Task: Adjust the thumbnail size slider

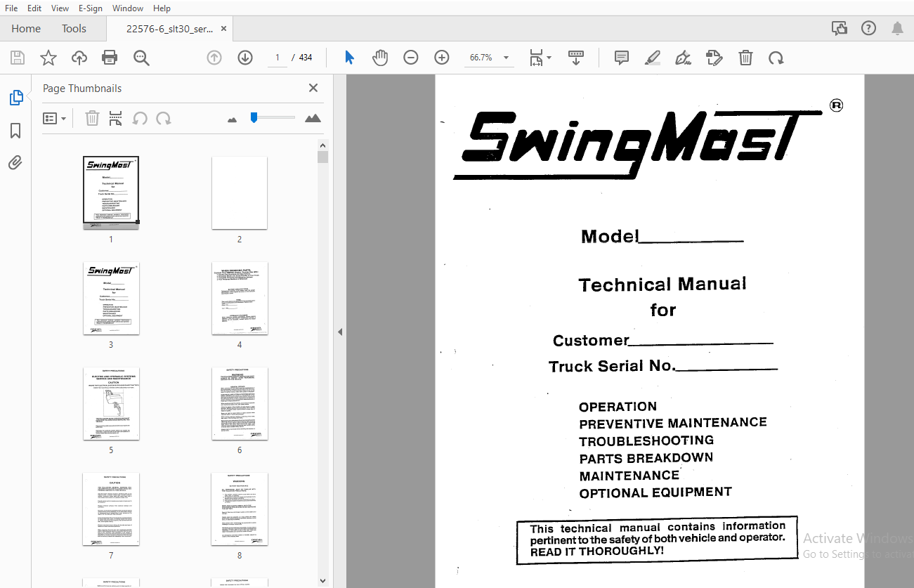Action: coord(254,117)
